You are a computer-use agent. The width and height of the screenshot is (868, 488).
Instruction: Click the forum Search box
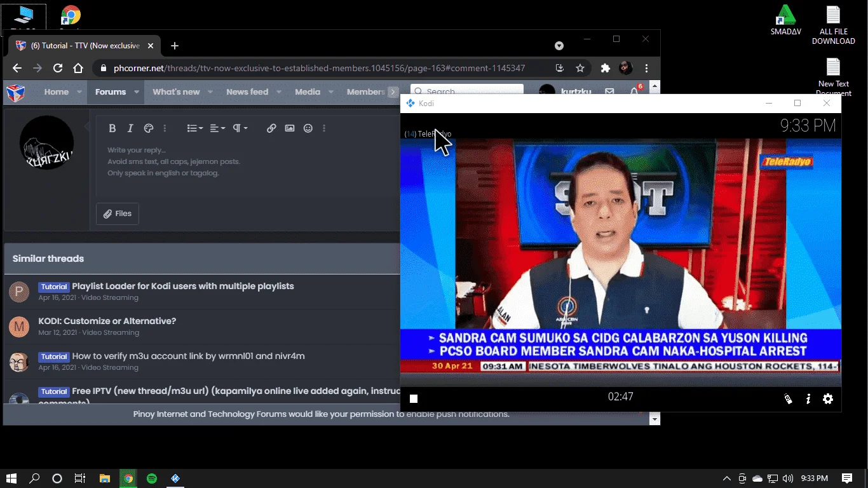coord(467,91)
